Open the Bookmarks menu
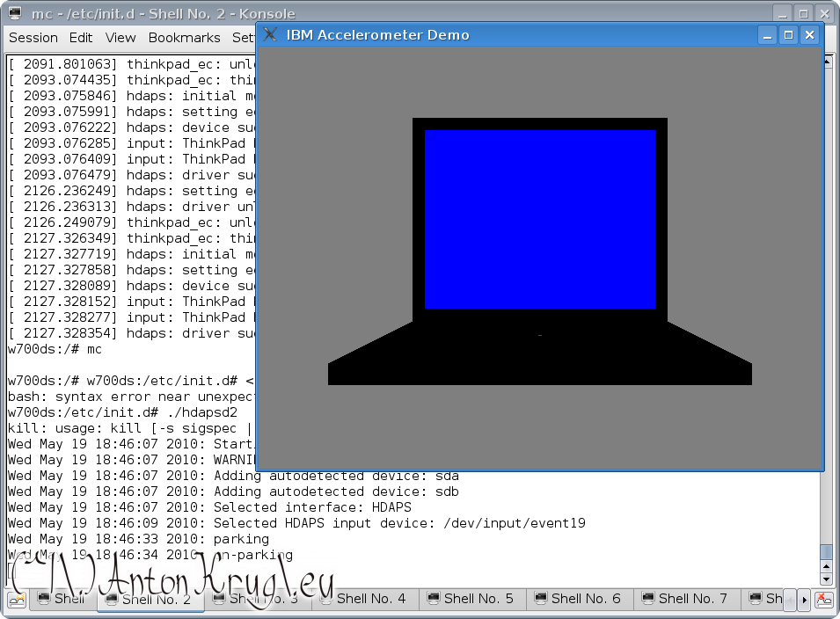The width and height of the screenshot is (840, 619). coord(184,38)
